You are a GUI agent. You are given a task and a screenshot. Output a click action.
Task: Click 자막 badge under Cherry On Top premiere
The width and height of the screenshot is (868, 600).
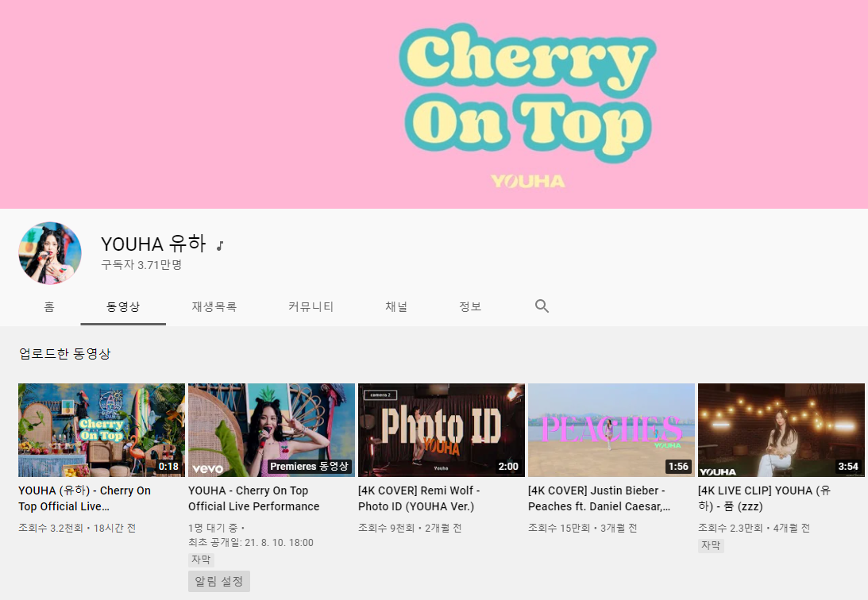201,560
